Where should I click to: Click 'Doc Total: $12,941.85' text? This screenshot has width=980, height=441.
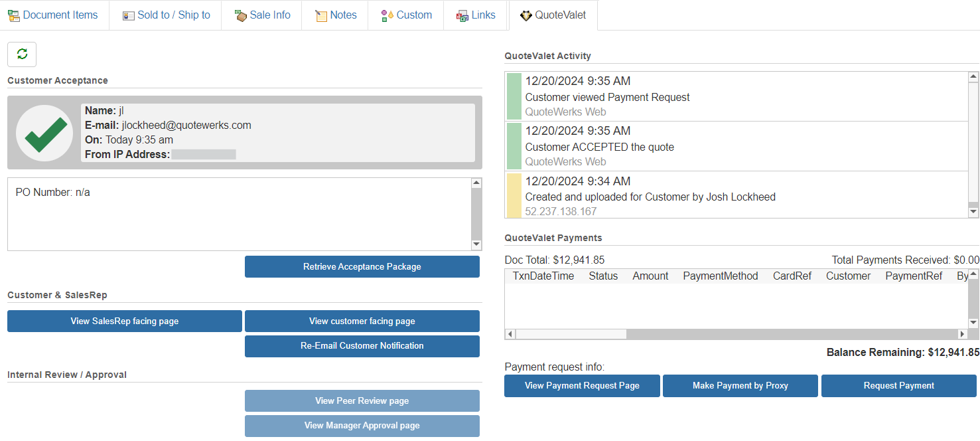tap(555, 260)
